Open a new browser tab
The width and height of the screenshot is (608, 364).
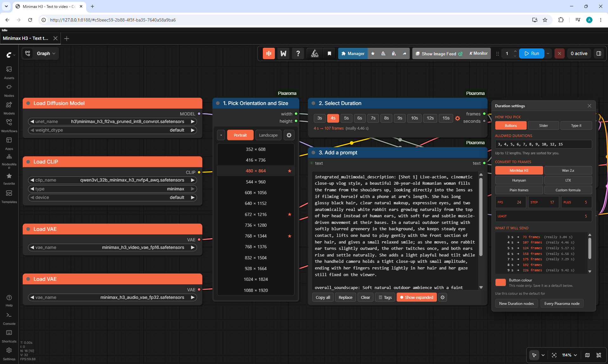92,6
